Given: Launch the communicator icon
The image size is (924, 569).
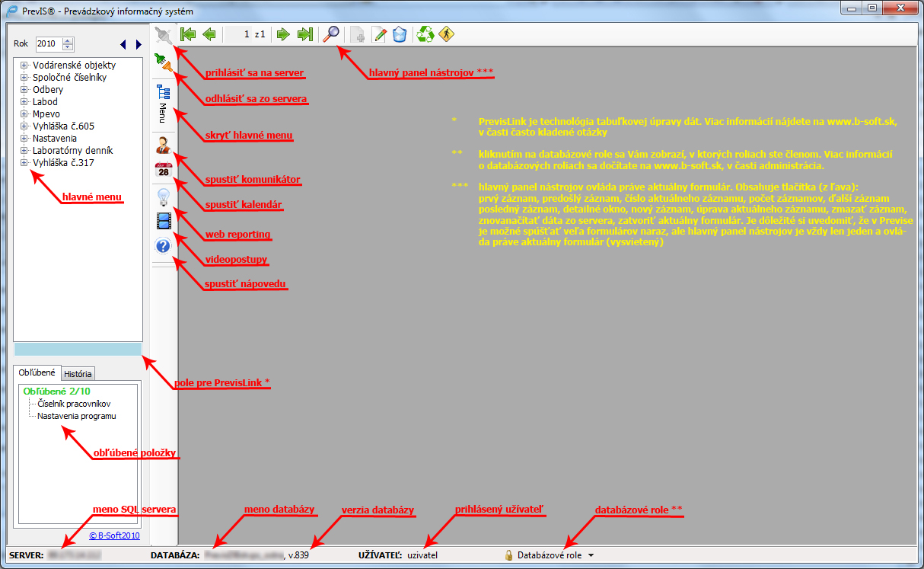Looking at the screenshot, I should click(163, 145).
